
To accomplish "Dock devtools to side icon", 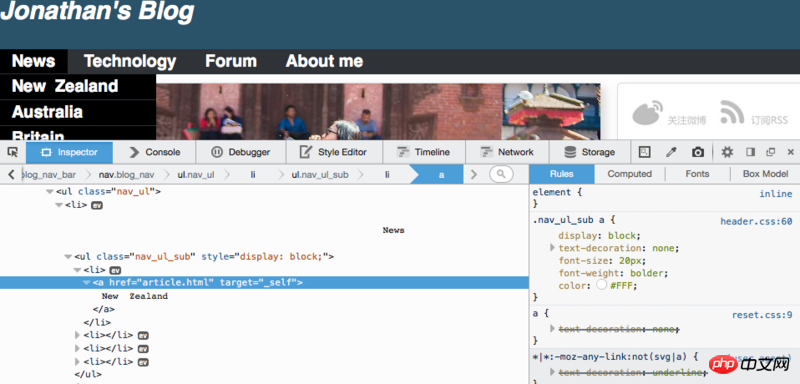I will (x=751, y=152).
